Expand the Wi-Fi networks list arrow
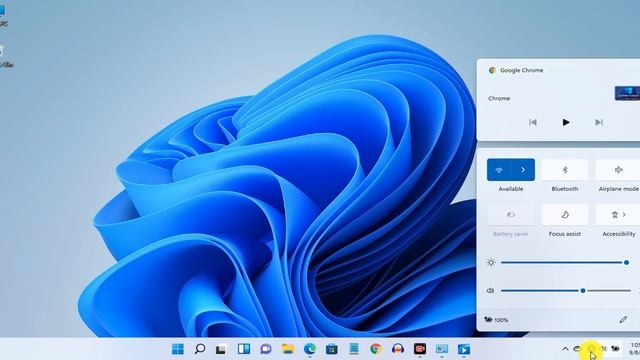 coord(523,170)
